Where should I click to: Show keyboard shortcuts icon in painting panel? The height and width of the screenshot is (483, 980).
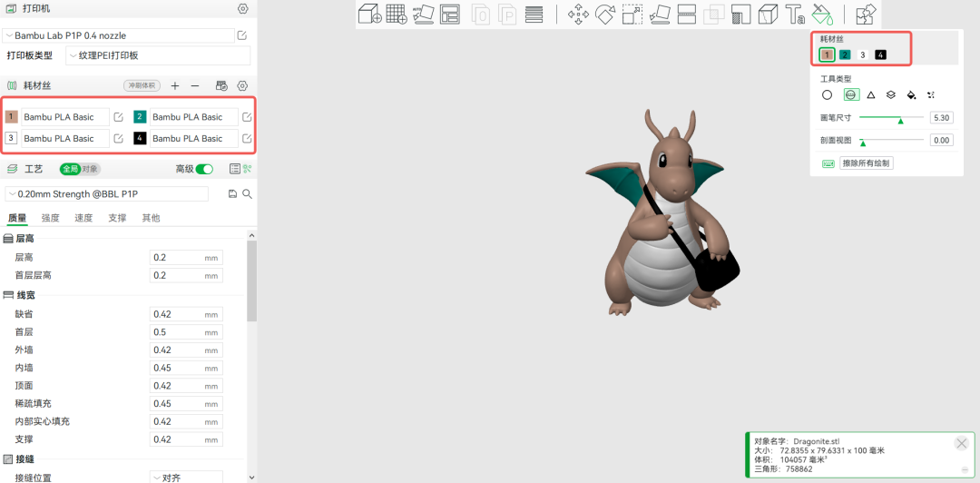click(x=828, y=164)
